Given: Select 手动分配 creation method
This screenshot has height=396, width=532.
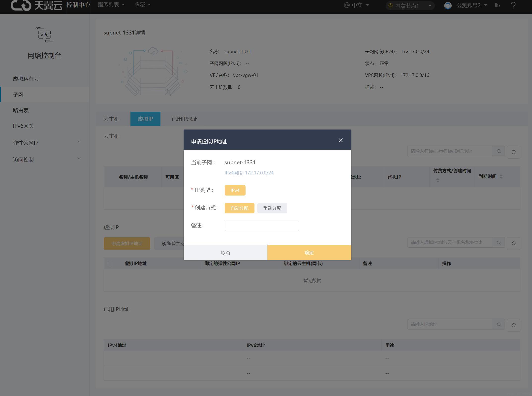Looking at the screenshot, I should click(x=272, y=208).
